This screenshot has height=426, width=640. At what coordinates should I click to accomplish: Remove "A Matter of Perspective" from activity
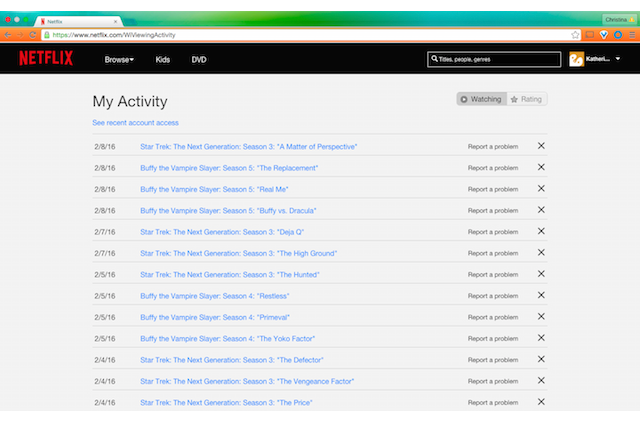(541, 146)
